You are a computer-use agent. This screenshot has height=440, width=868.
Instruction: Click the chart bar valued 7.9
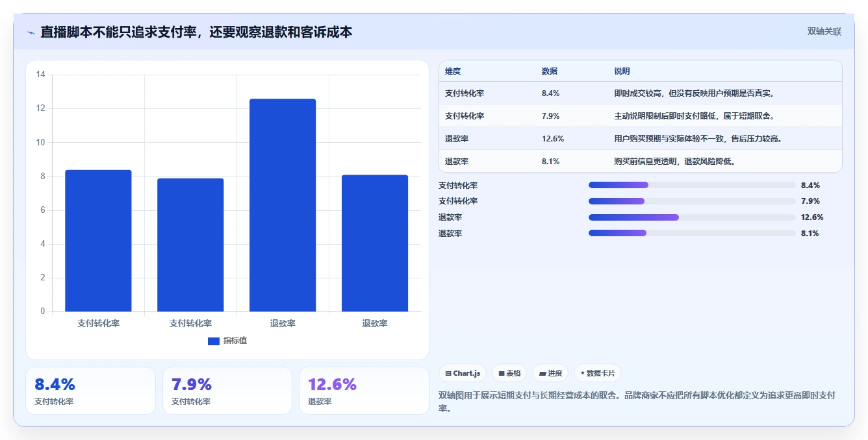coord(190,245)
